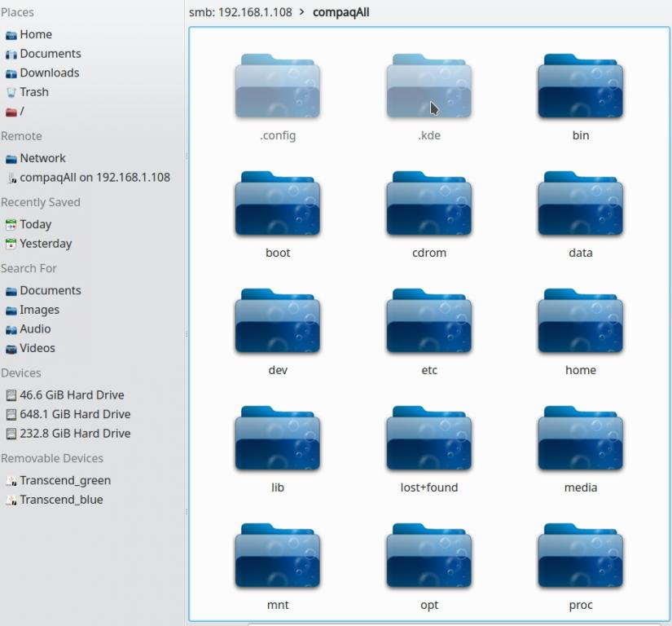Search for Images in sidebar

tap(39, 310)
